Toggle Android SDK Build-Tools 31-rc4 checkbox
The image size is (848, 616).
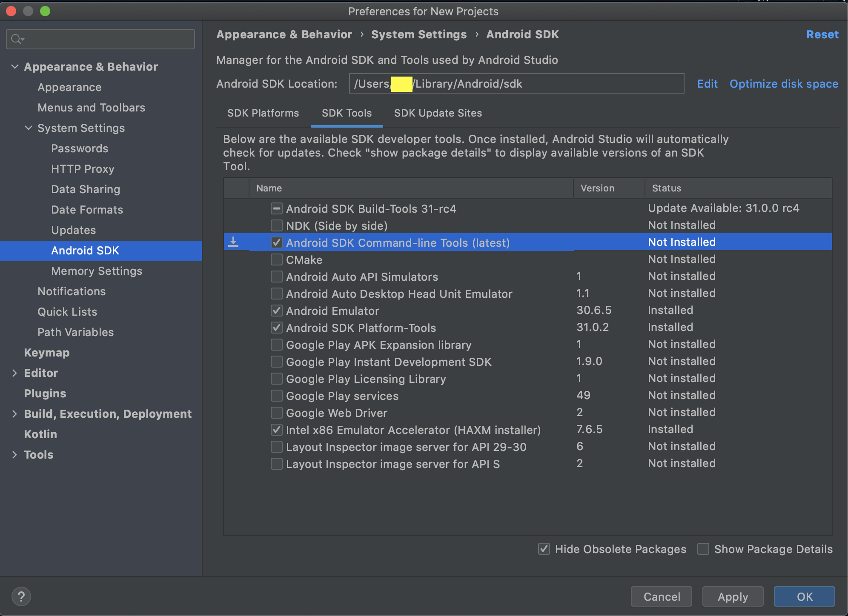tap(277, 208)
